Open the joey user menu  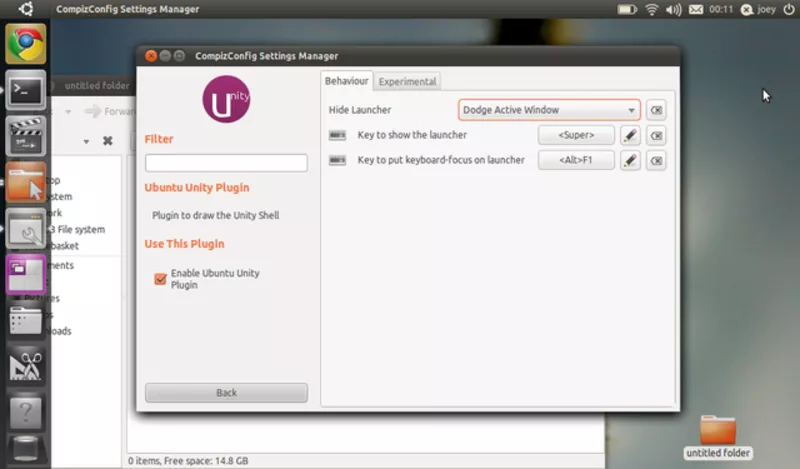pos(759,9)
